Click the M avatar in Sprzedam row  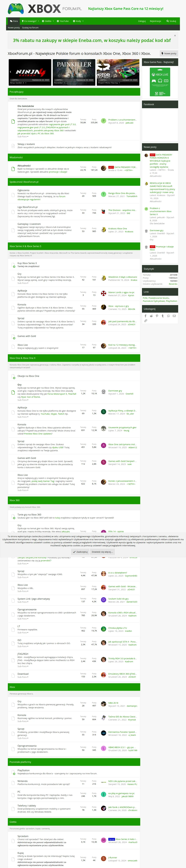pyautogui.click(x=104, y=840)
